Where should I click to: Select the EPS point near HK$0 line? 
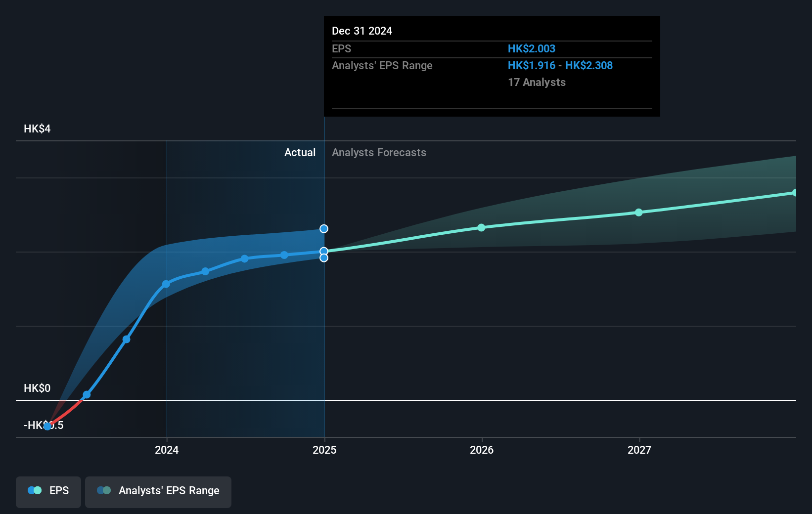(x=87, y=394)
